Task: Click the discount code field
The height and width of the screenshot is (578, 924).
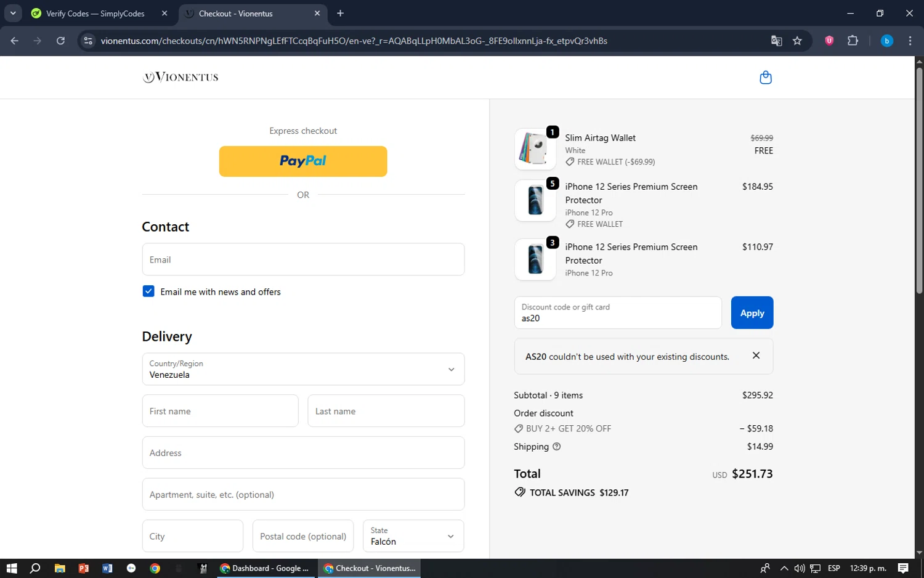Action: [x=618, y=313]
